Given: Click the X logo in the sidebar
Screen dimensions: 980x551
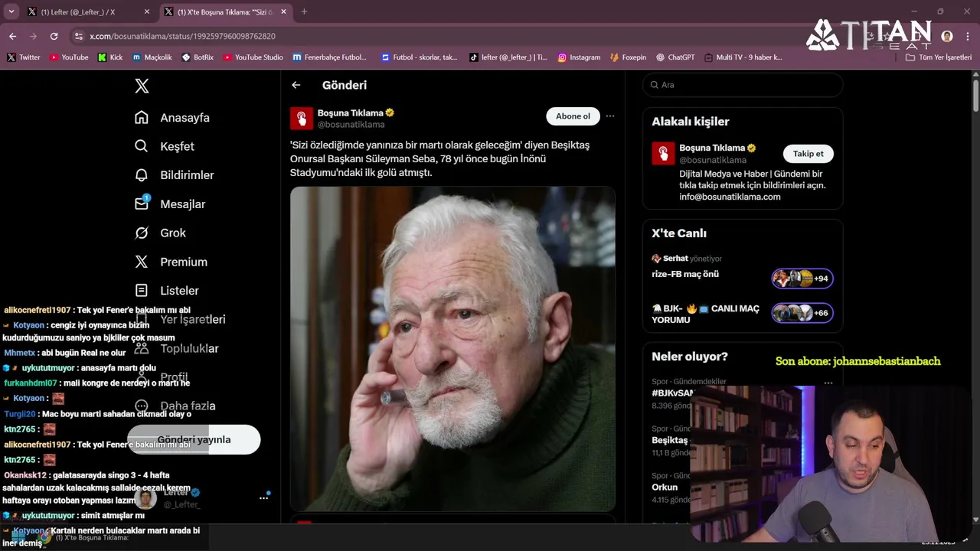Looking at the screenshot, I should pos(142,86).
